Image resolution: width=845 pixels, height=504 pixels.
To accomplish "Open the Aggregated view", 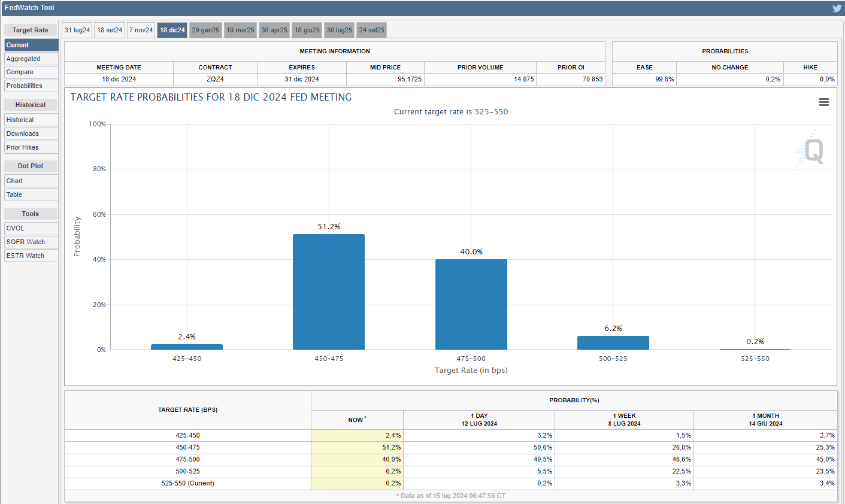I will pos(31,59).
